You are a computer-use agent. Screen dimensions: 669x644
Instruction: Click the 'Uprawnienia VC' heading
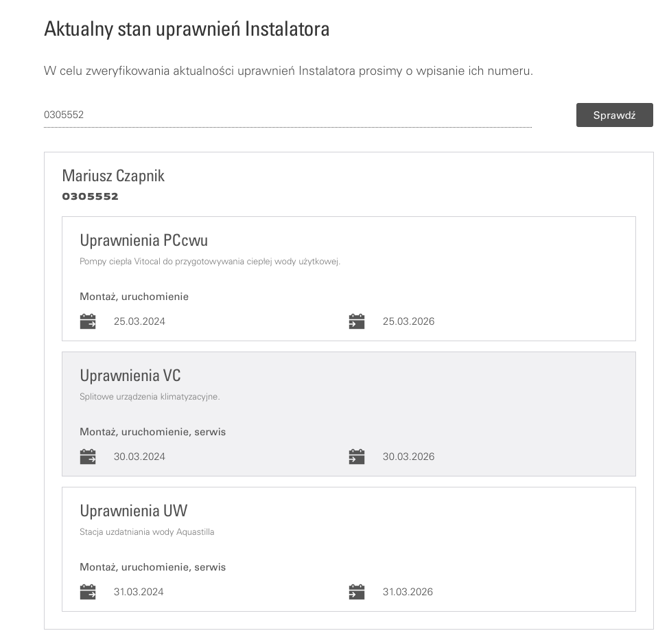pyautogui.click(x=130, y=376)
